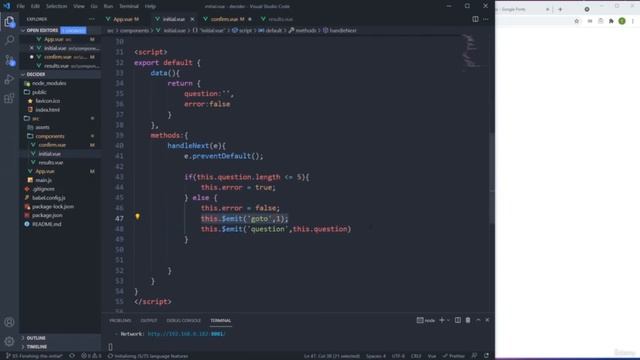Open the Search view in the activity bar

(9, 40)
